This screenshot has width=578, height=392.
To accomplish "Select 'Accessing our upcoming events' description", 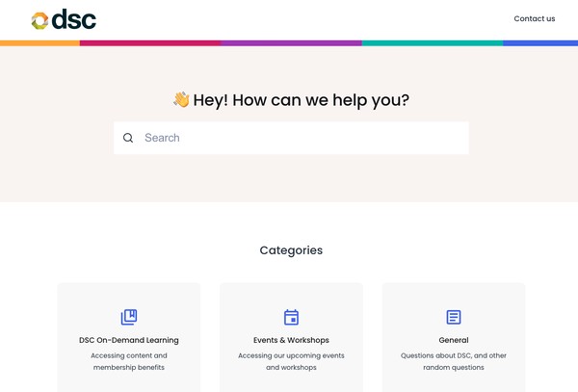I will point(291,356).
